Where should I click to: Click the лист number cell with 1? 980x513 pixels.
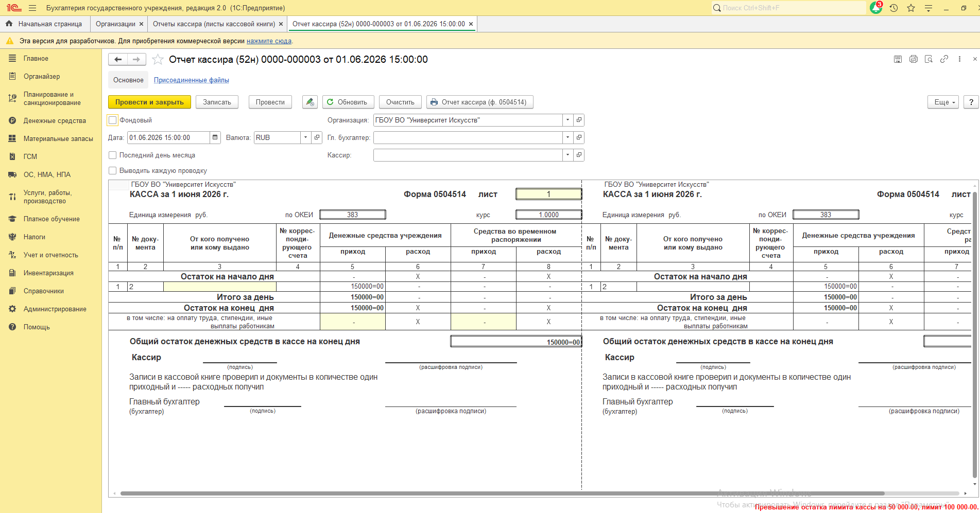548,194
